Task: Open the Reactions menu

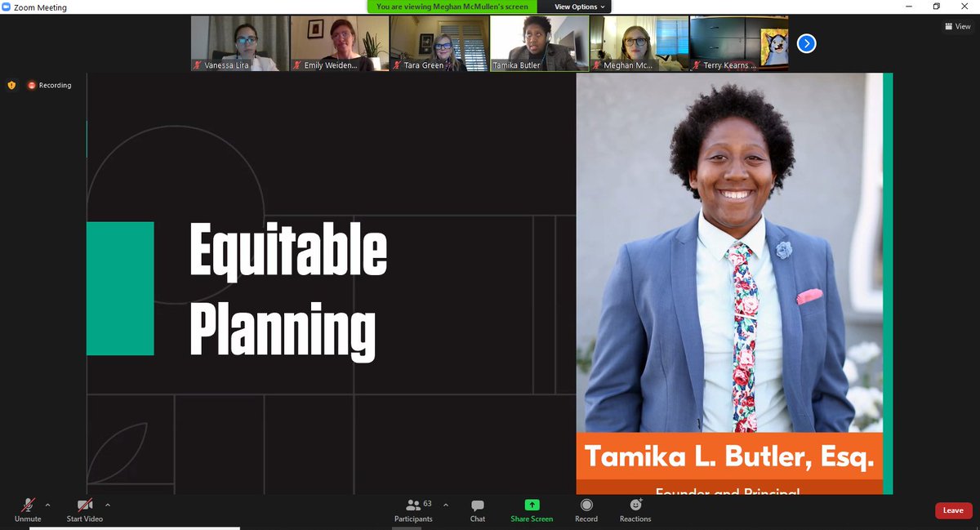Action: click(635, 510)
